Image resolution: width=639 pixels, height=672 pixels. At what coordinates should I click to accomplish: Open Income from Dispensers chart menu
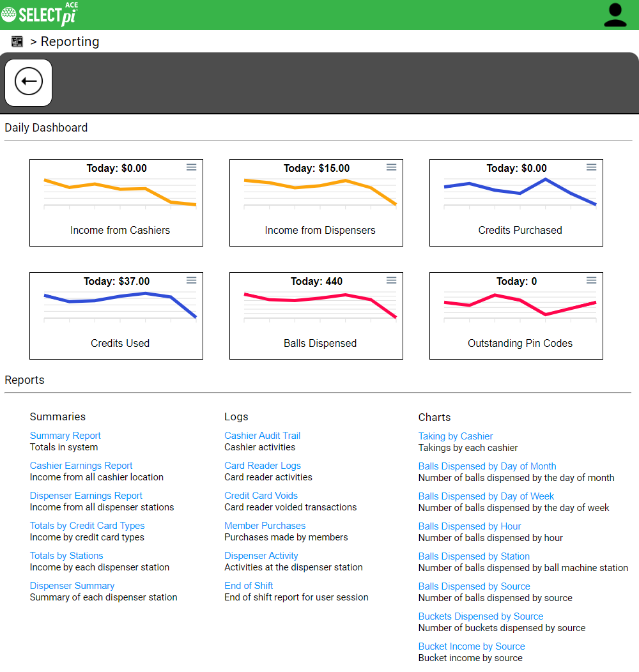point(391,167)
